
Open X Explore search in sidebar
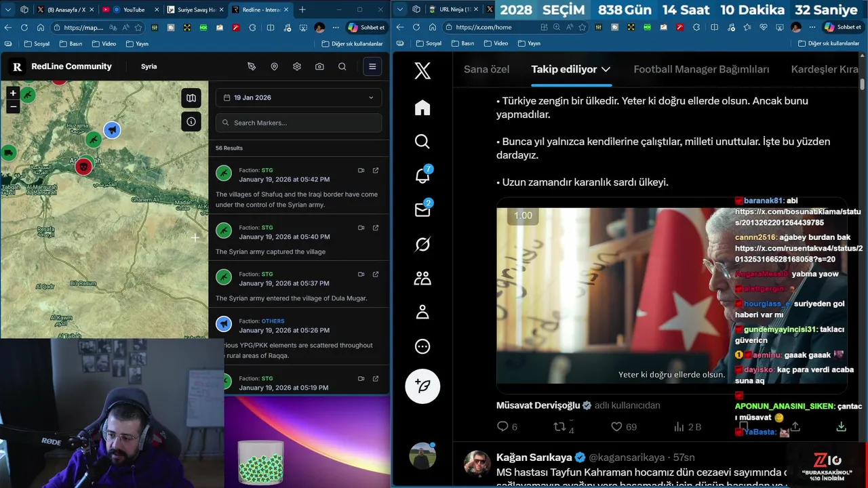click(422, 141)
